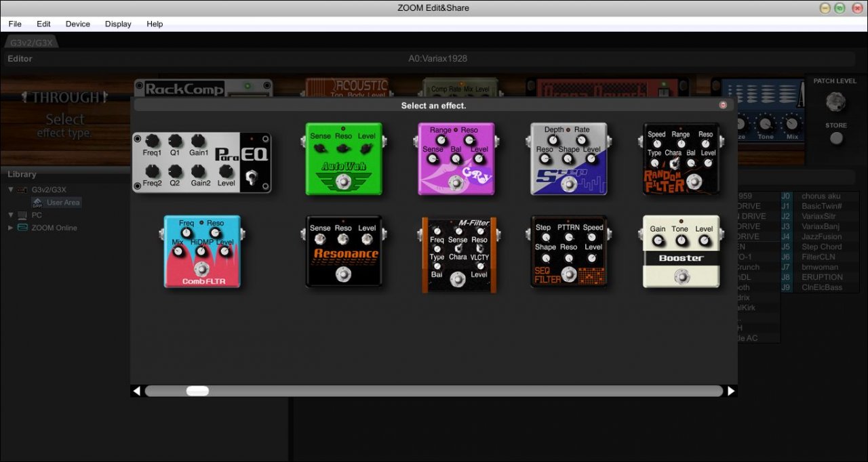Image resolution: width=868 pixels, height=462 pixels.
Task: Click the PC computer icon in Library
Action: pyautogui.click(x=22, y=215)
